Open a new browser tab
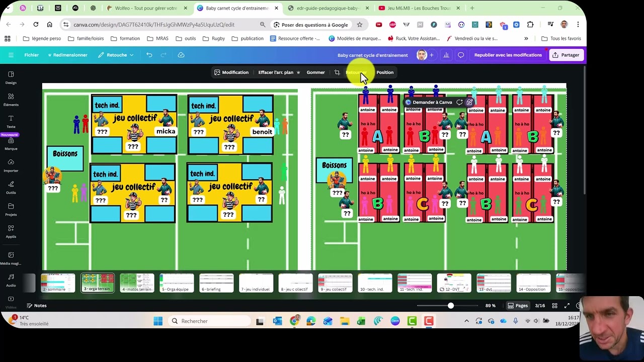This screenshot has height=362, width=644. click(x=472, y=8)
